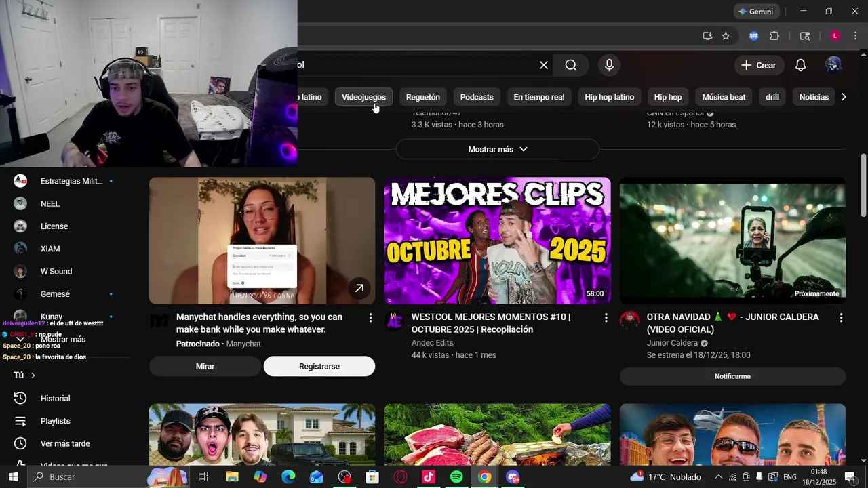Image resolution: width=868 pixels, height=488 pixels.
Task: Click the Mirar button on Manychat ad
Action: (205, 366)
